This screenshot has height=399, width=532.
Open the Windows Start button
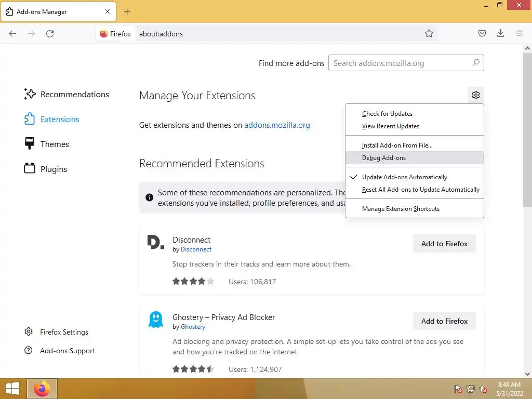click(12, 389)
